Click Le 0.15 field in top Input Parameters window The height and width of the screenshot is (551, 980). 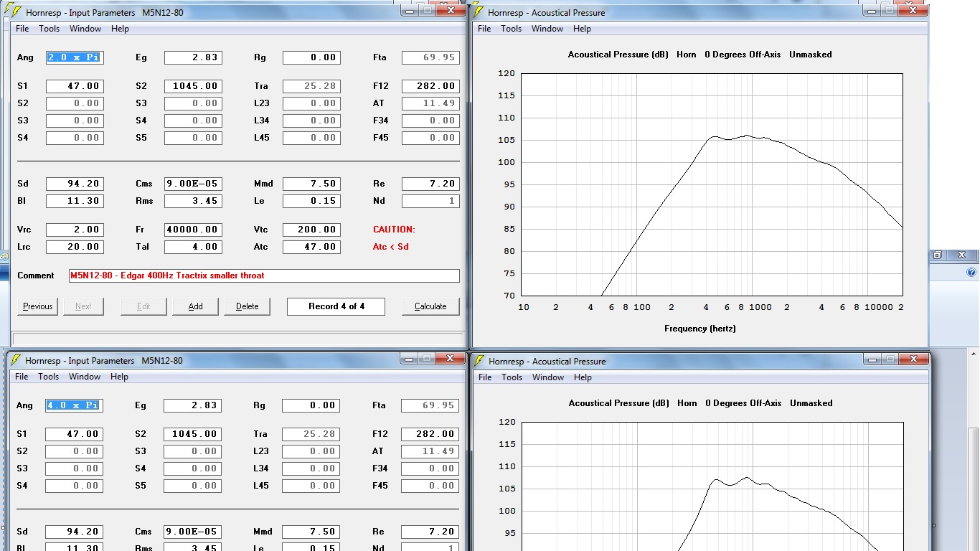pyautogui.click(x=311, y=201)
